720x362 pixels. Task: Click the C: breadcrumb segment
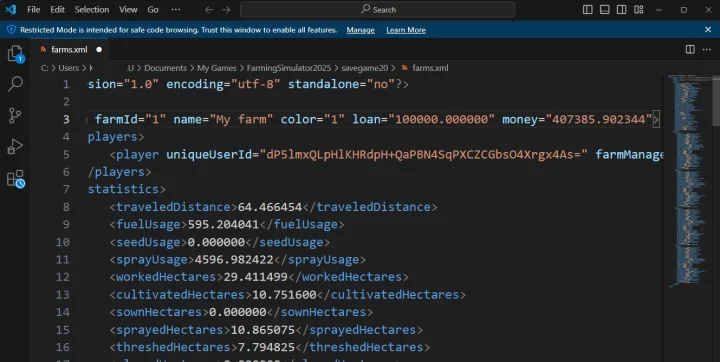point(45,68)
